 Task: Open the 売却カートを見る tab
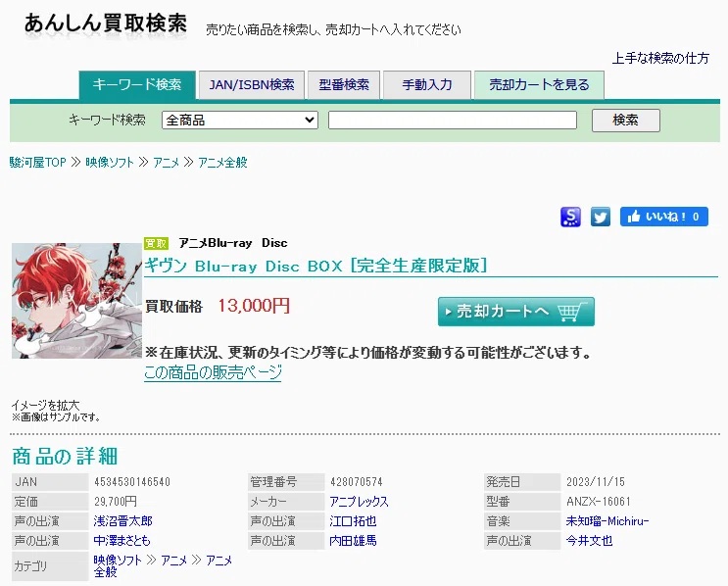[x=539, y=85]
